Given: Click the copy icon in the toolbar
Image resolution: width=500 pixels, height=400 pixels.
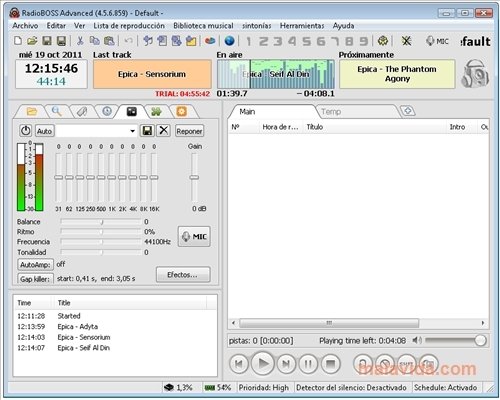Looking at the screenshot, I should click(x=95, y=41).
